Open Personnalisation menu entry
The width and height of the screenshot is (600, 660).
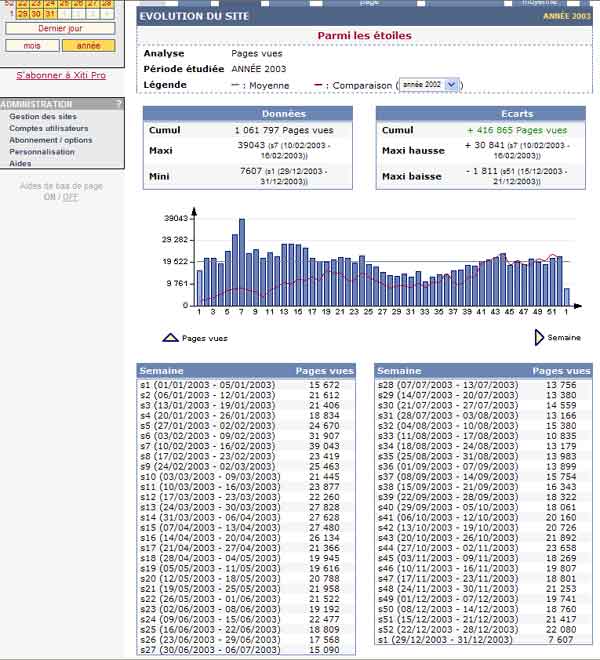coord(42,152)
